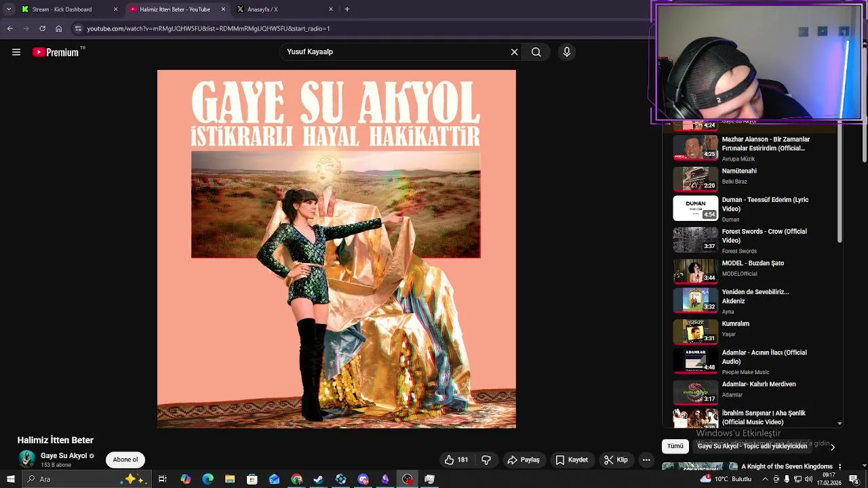Go back with browser back arrow
Image resolution: width=868 pixels, height=488 pixels.
pos(9,28)
